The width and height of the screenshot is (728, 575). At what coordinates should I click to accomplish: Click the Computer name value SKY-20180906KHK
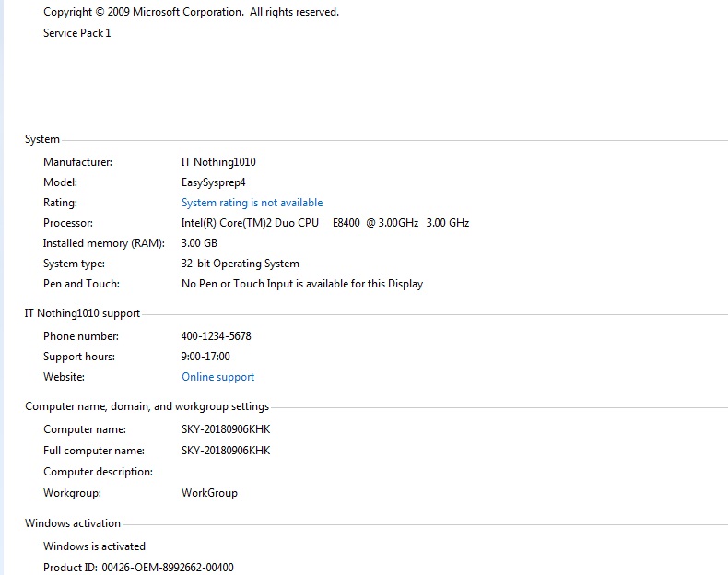225,429
